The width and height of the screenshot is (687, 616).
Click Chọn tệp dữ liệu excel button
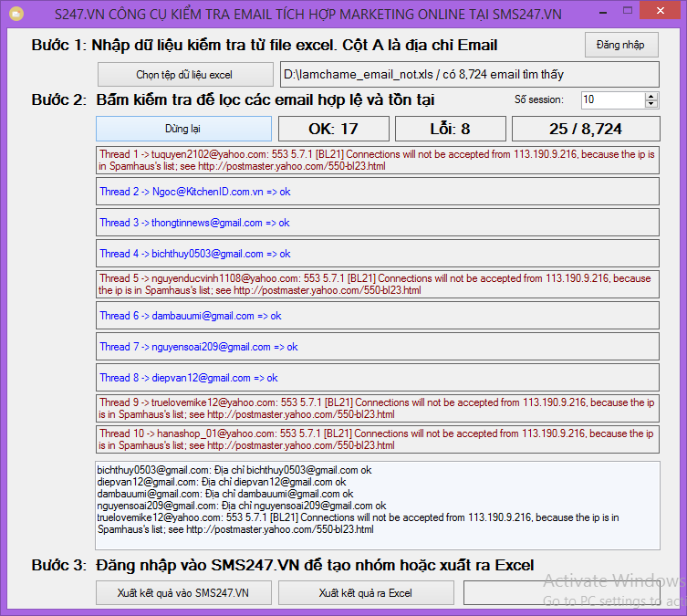pyautogui.click(x=185, y=75)
